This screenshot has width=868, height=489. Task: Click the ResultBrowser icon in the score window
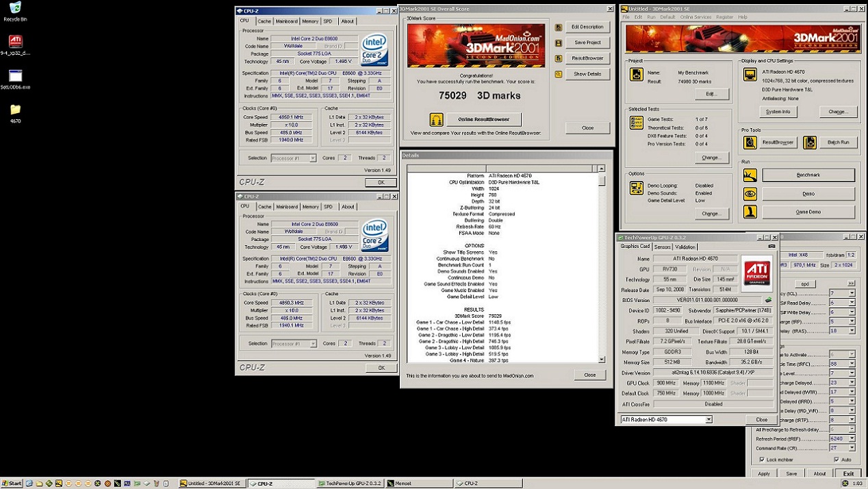coord(559,59)
